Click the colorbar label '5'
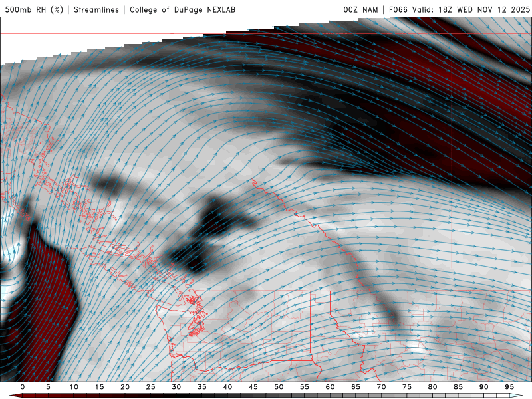Screen dimensions: 532x399 pyautogui.click(x=48, y=387)
